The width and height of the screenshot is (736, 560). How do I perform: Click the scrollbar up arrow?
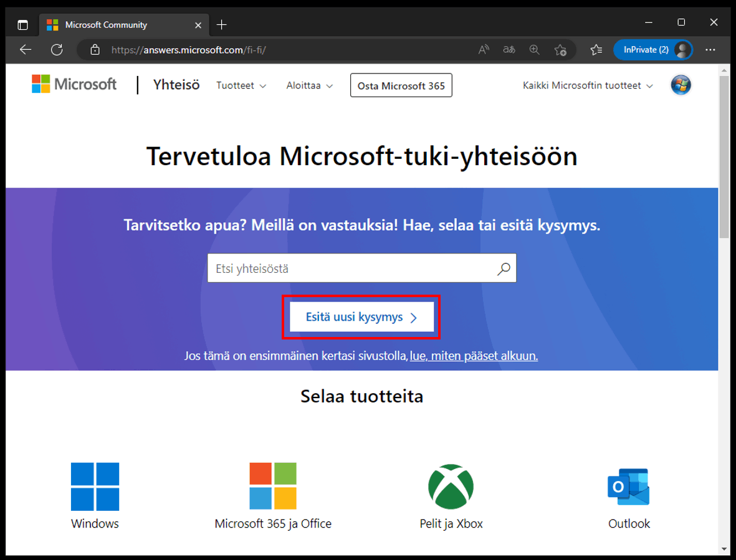click(x=724, y=70)
